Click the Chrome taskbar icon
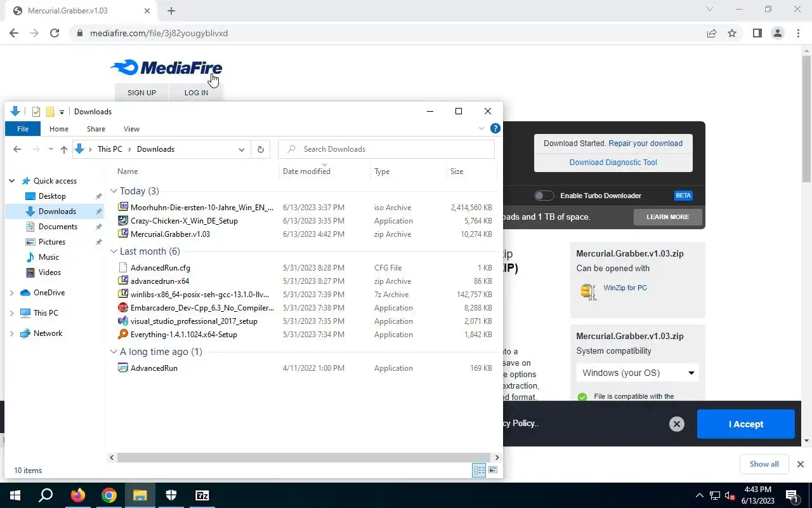 (x=109, y=495)
